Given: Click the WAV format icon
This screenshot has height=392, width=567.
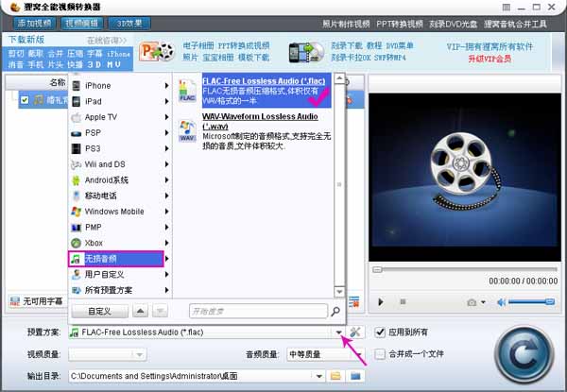Looking at the screenshot, I should 187,130.
